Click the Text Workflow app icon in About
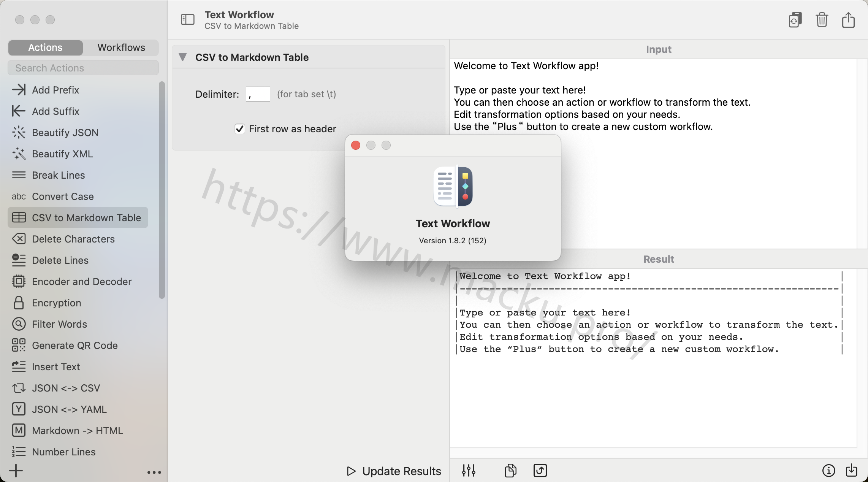The width and height of the screenshot is (868, 482). pos(453,186)
